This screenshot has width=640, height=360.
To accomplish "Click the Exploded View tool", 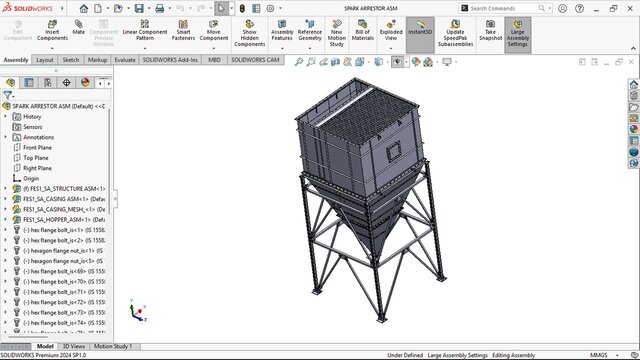I will 391,31.
